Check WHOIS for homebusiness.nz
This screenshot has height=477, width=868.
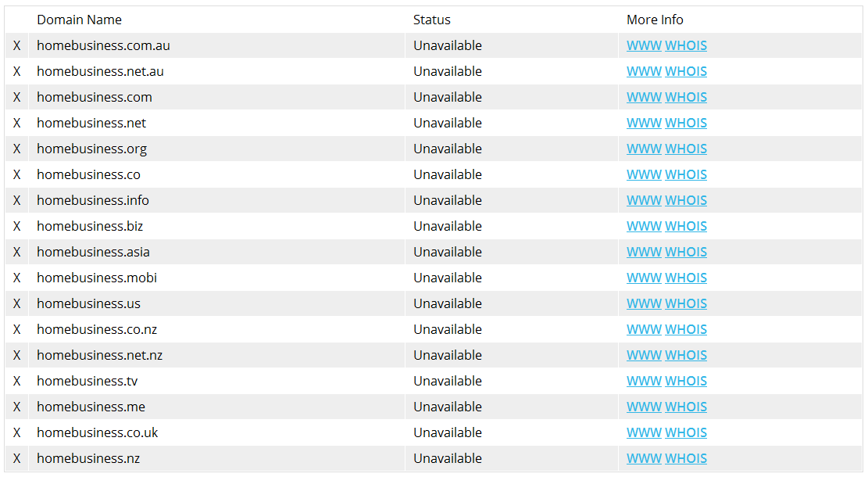click(686, 458)
